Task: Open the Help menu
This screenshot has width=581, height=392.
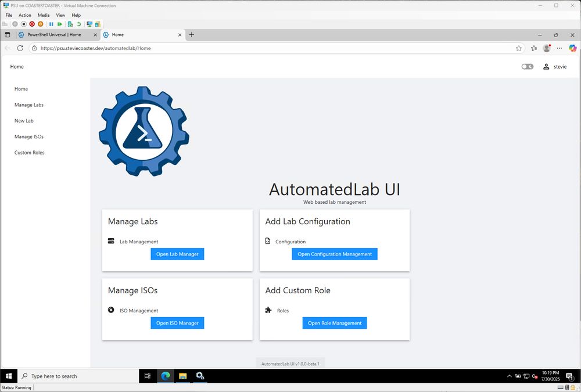Action: 76,15
